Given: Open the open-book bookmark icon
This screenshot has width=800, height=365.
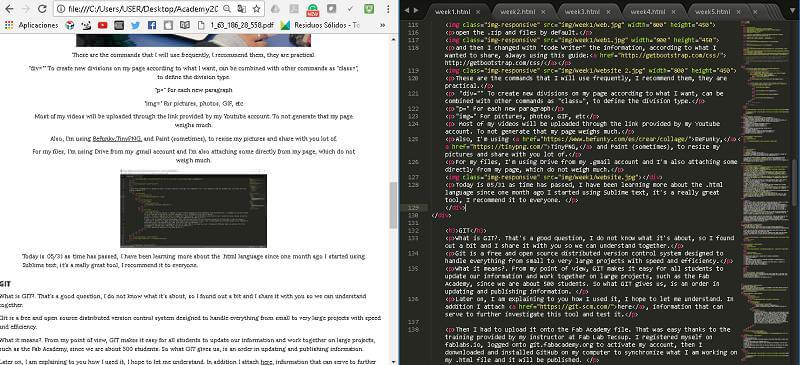Looking at the screenshot, I should click(184, 25).
